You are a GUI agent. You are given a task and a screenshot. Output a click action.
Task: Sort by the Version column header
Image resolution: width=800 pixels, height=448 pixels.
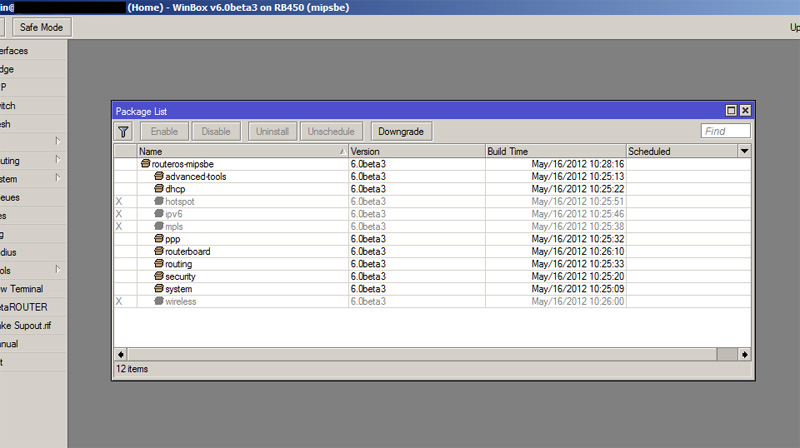point(417,151)
